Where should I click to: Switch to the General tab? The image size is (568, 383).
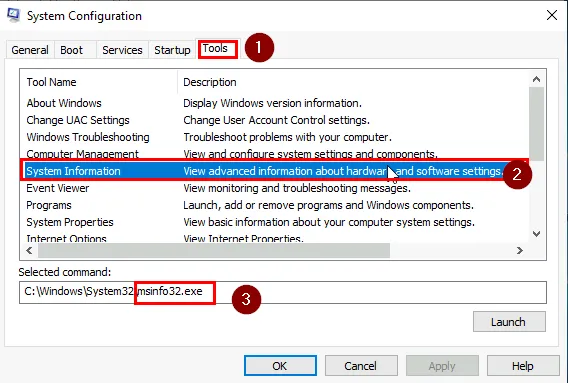[x=30, y=50]
